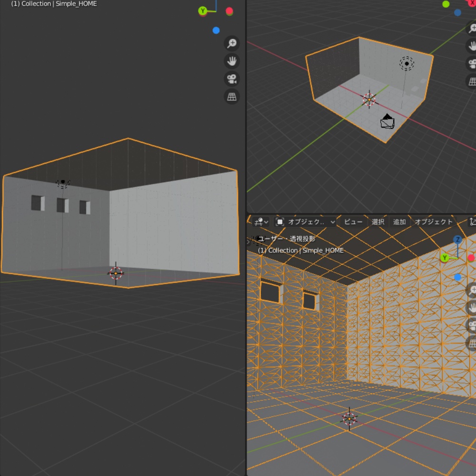The width and height of the screenshot is (476, 476).
Task: Open the オブジェクト menu
Action: click(434, 222)
